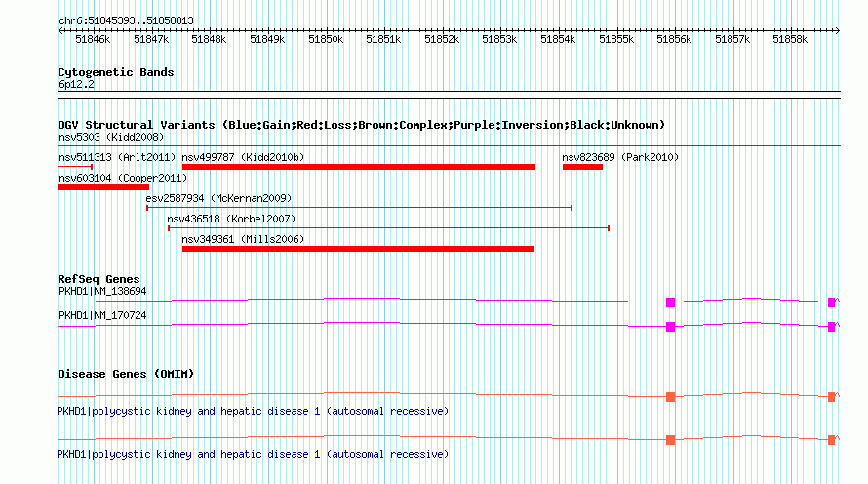
Task: Open variant nsv349361 (Mills2006) label
Action: pyautogui.click(x=243, y=239)
